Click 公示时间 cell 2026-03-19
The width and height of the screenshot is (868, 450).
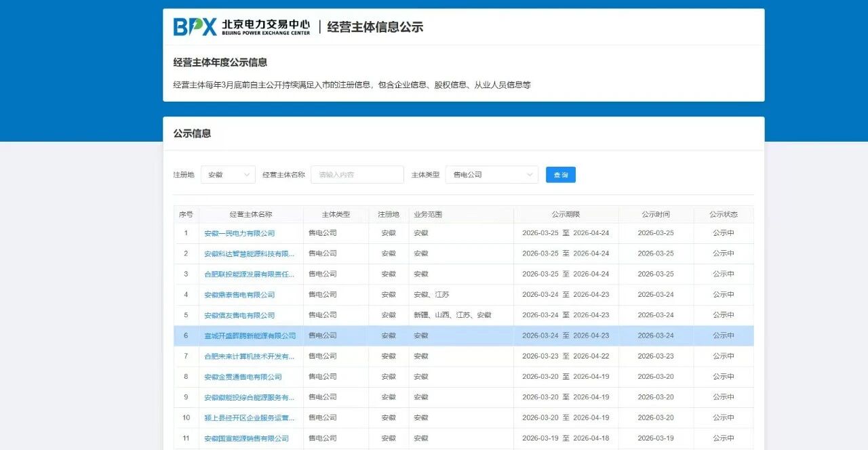pyautogui.click(x=656, y=438)
